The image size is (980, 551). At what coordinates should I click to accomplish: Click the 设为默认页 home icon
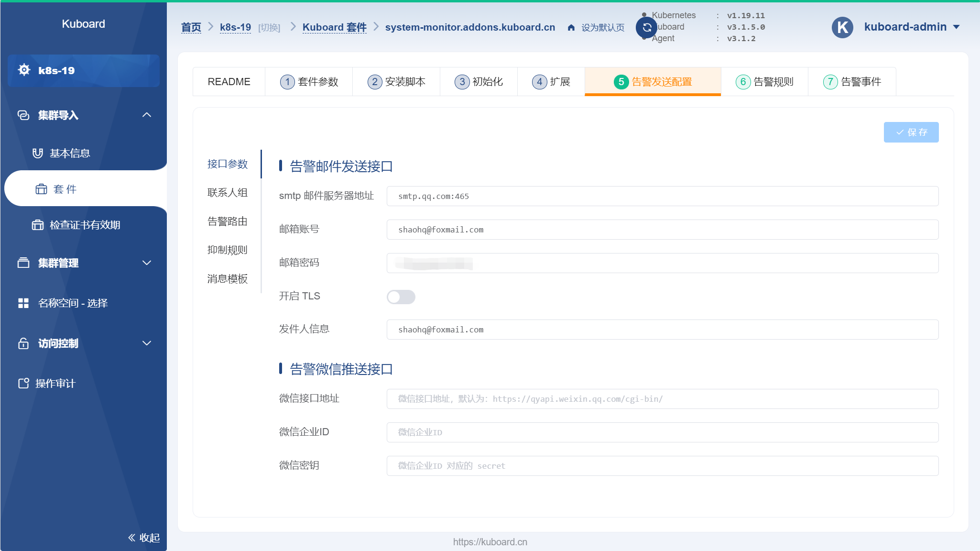point(571,27)
